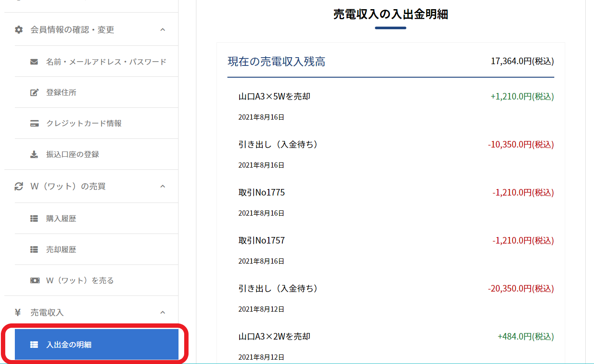Click the refresh icon beside W（ワット）の売買
Viewport: 594px width, 364px height.
(x=19, y=186)
